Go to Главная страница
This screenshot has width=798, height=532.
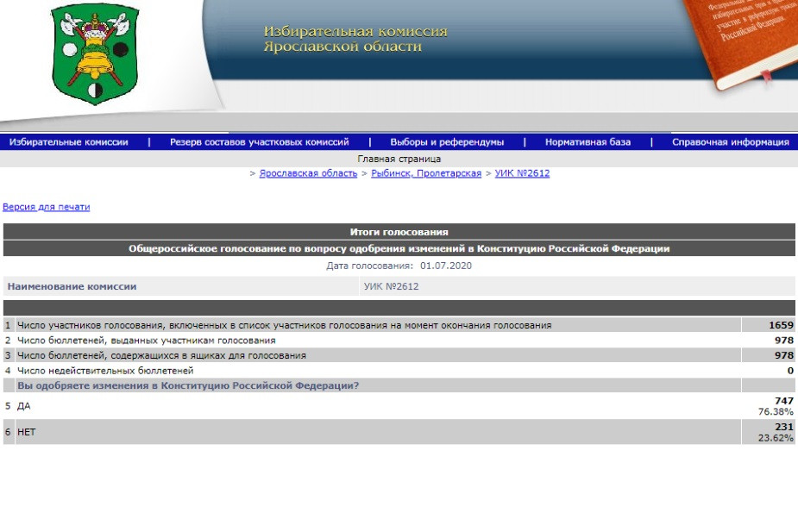click(399, 159)
